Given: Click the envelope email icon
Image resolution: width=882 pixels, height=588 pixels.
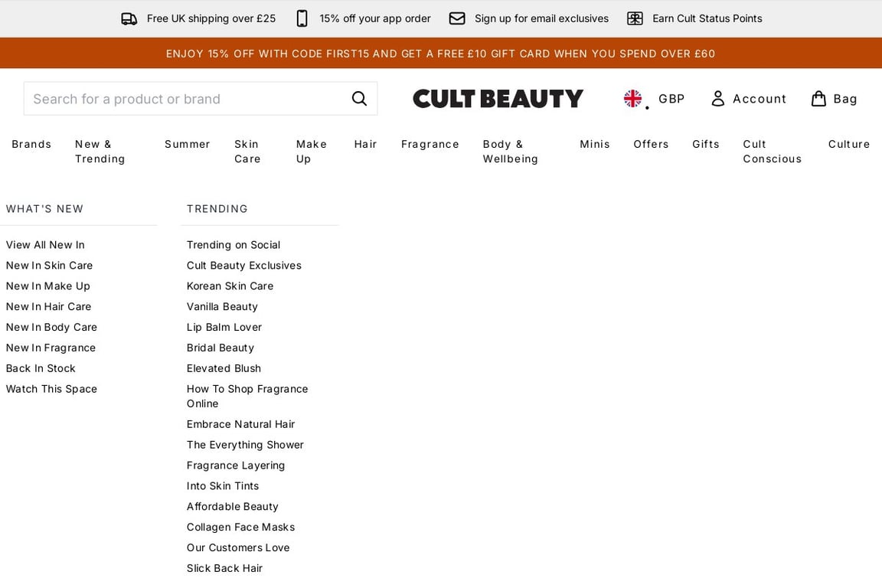Looking at the screenshot, I should click(x=457, y=18).
